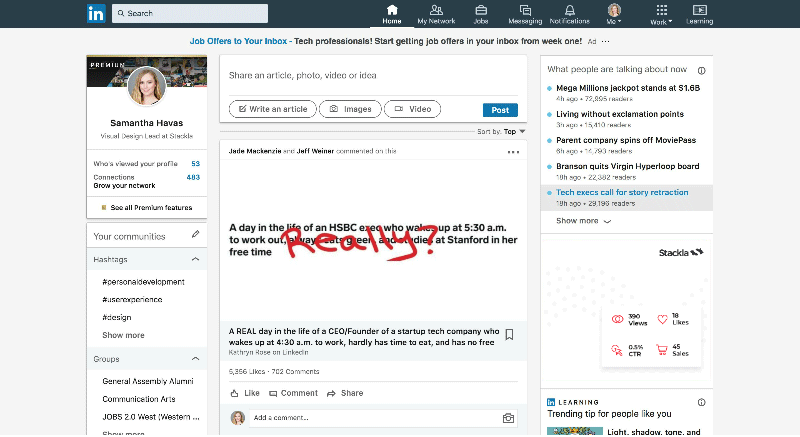Open Light, shadow, tone learning thumbnail
Screen dimensions: 800x437
click(x=574, y=431)
